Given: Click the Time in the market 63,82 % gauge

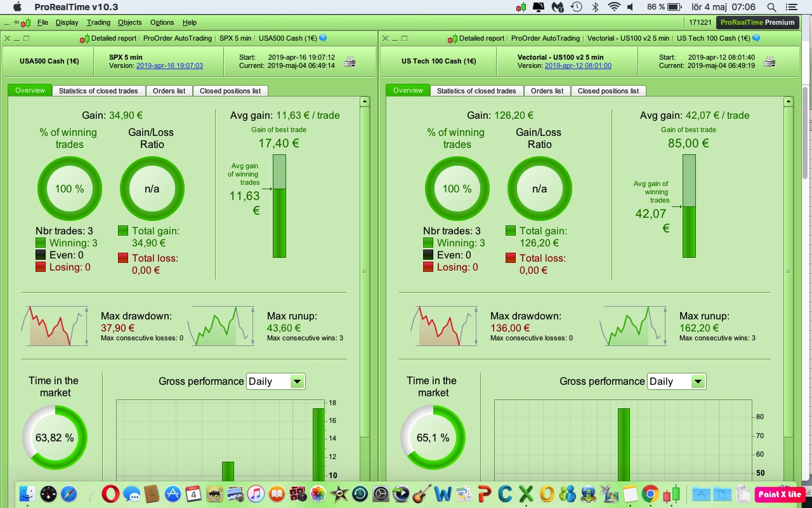Looking at the screenshot, I should tap(55, 438).
